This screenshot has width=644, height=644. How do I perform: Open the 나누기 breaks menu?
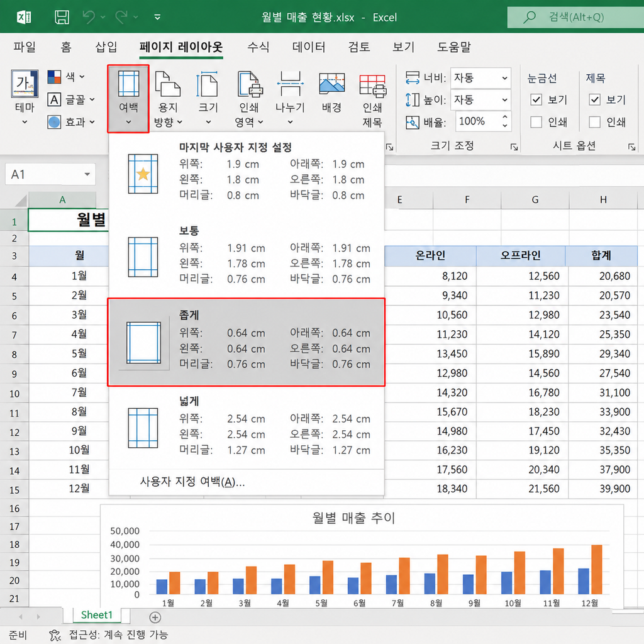pos(290,99)
